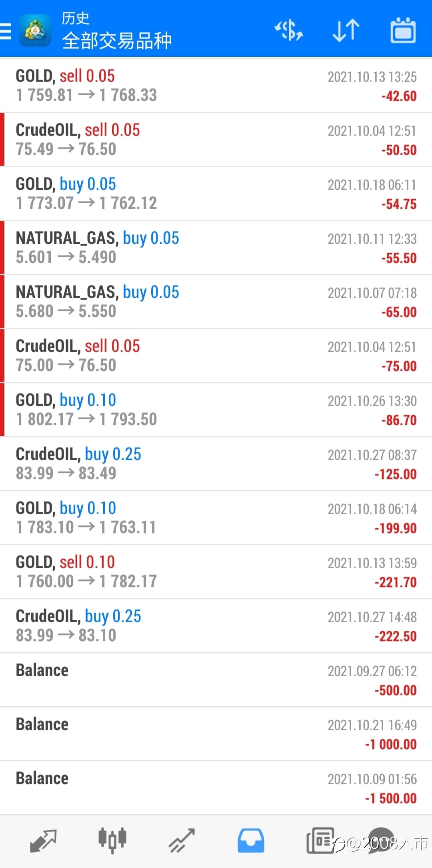
Task: Open the Trade tab icon
Action: pos(182,840)
